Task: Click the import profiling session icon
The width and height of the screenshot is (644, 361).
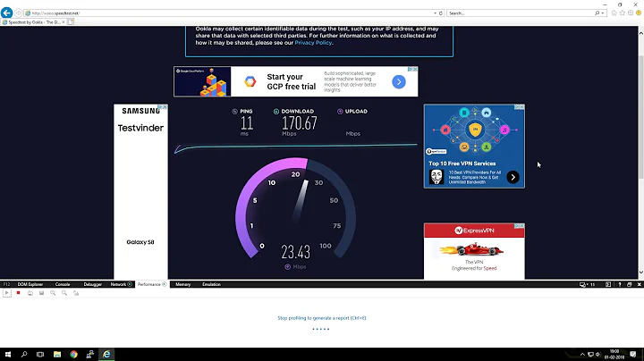Action: (x=30, y=293)
